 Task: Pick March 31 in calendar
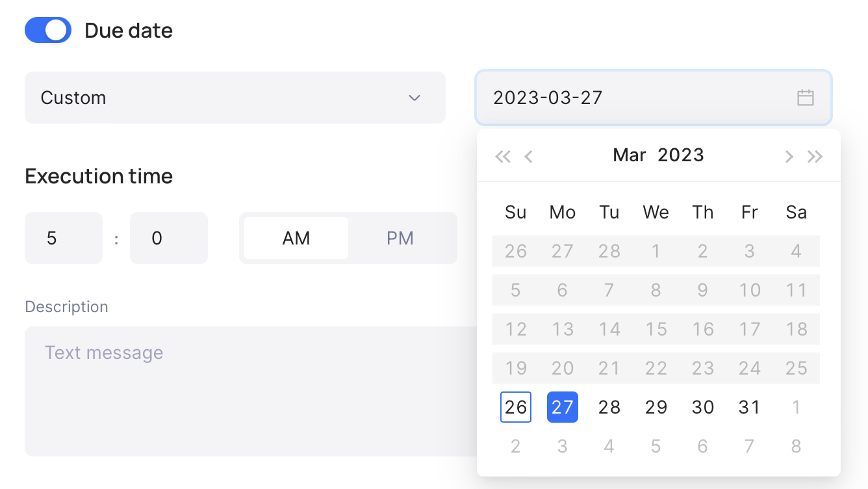(749, 407)
